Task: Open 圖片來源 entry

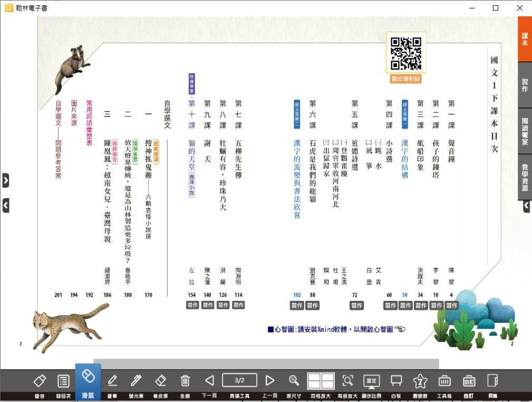Action: (74, 113)
